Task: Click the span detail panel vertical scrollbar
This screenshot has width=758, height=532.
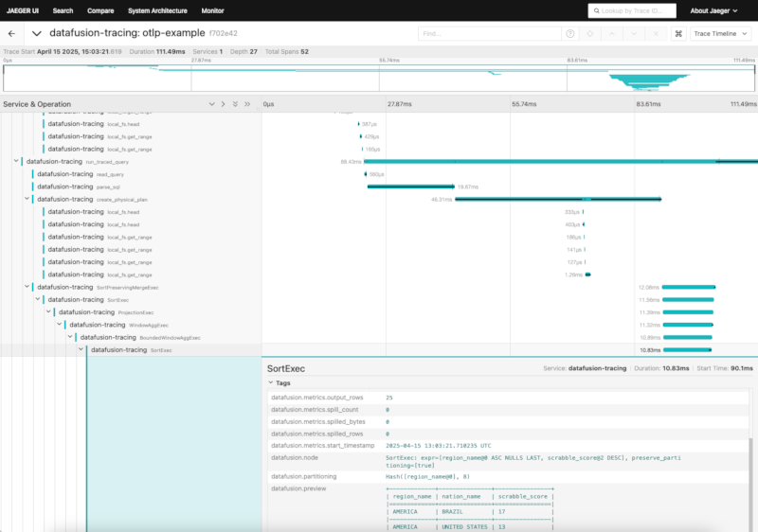Action: pyautogui.click(x=750, y=483)
